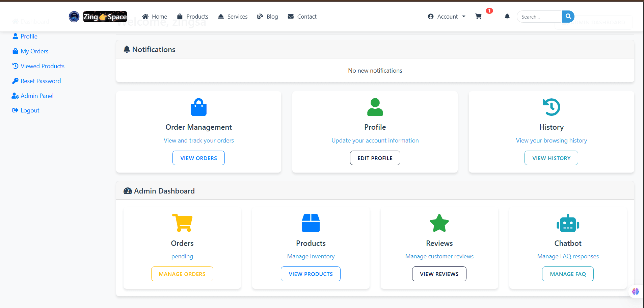
Task: Click the green Reviews star icon
Action: [x=439, y=223]
